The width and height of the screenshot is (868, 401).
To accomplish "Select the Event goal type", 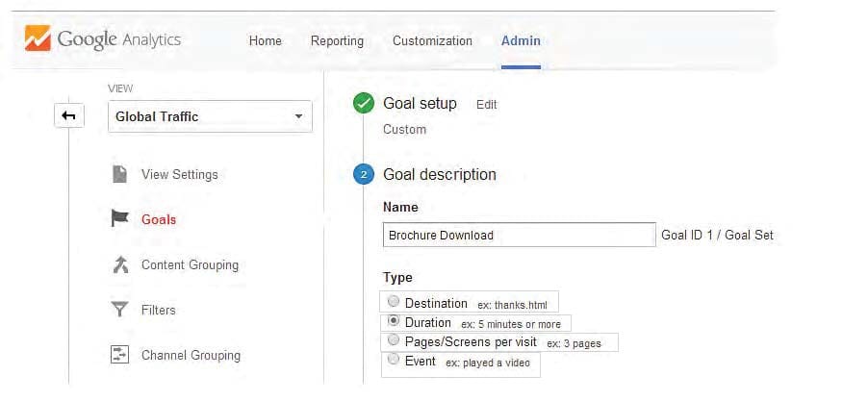I will (393, 360).
